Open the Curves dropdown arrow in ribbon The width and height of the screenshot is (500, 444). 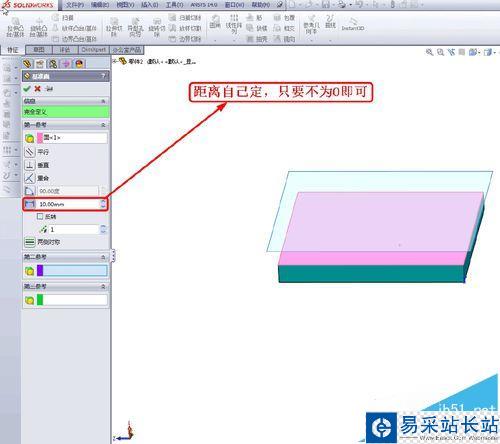point(330,41)
